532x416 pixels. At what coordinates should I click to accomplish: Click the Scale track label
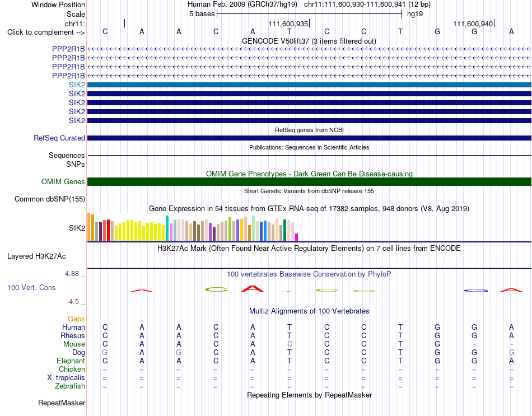[76, 14]
